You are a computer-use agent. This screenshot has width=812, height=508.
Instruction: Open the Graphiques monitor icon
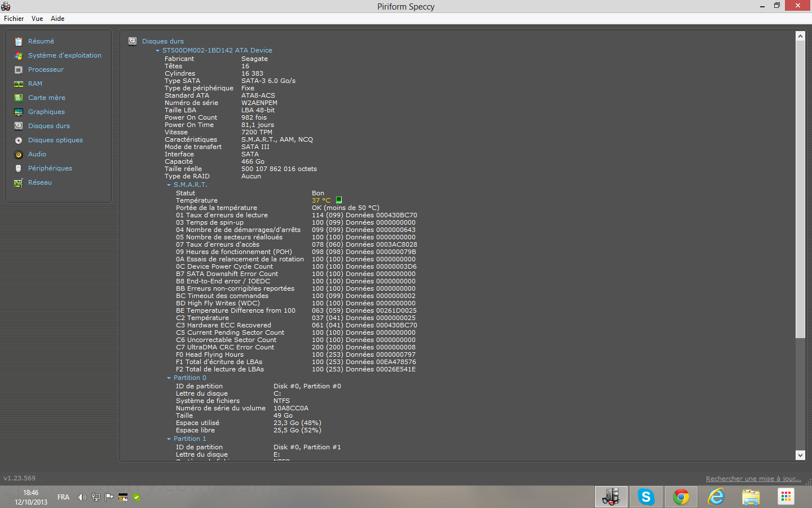[x=19, y=112]
